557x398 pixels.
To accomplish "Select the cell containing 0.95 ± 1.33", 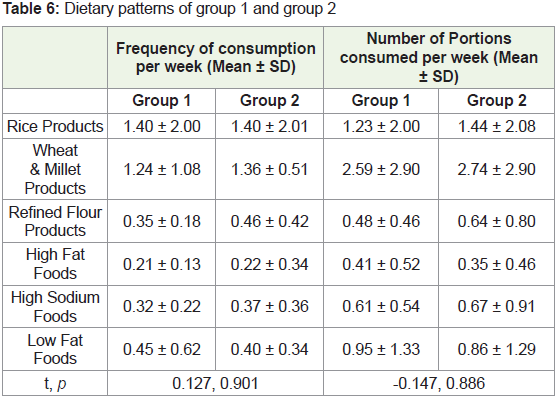I will pos(381,349).
